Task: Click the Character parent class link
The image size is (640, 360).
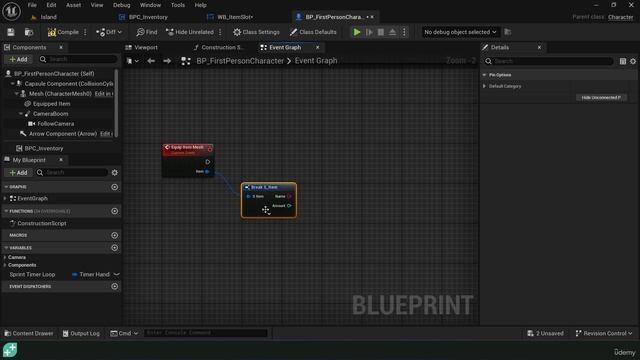Action: (620, 17)
